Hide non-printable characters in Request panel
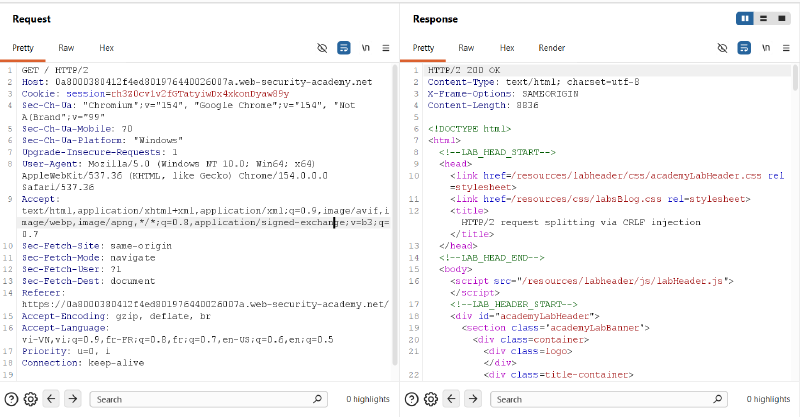Image resolution: width=800 pixels, height=417 pixels. (x=322, y=48)
